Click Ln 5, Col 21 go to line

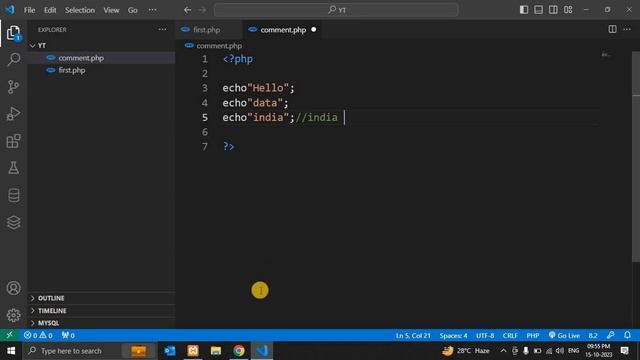[413, 336]
